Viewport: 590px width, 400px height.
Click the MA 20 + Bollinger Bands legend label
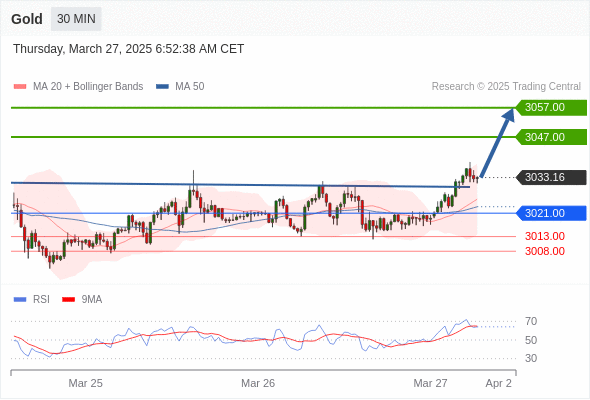(x=88, y=87)
